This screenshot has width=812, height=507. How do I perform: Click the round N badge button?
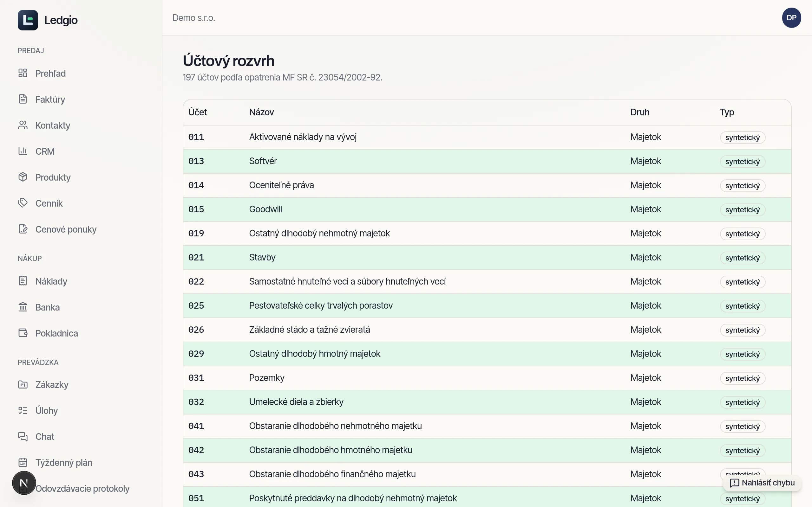tap(24, 483)
